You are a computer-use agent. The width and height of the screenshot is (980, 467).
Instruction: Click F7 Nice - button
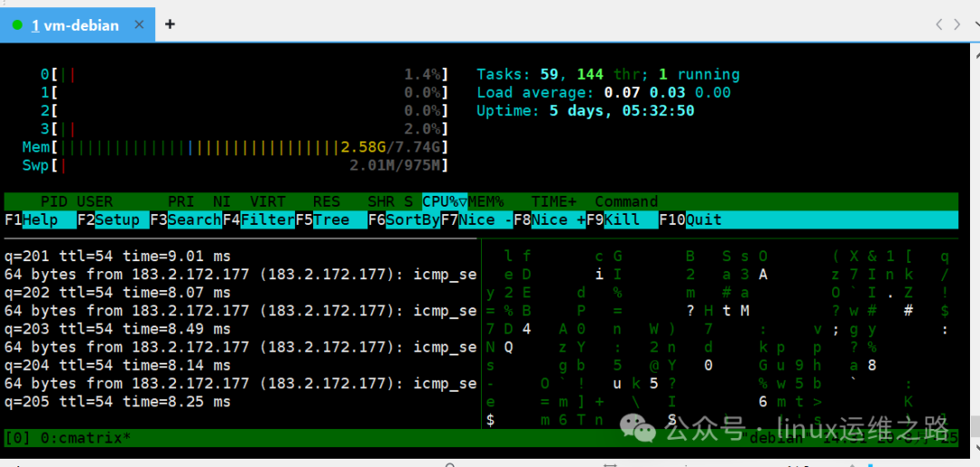pyautogui.click(x=477, y=219)
